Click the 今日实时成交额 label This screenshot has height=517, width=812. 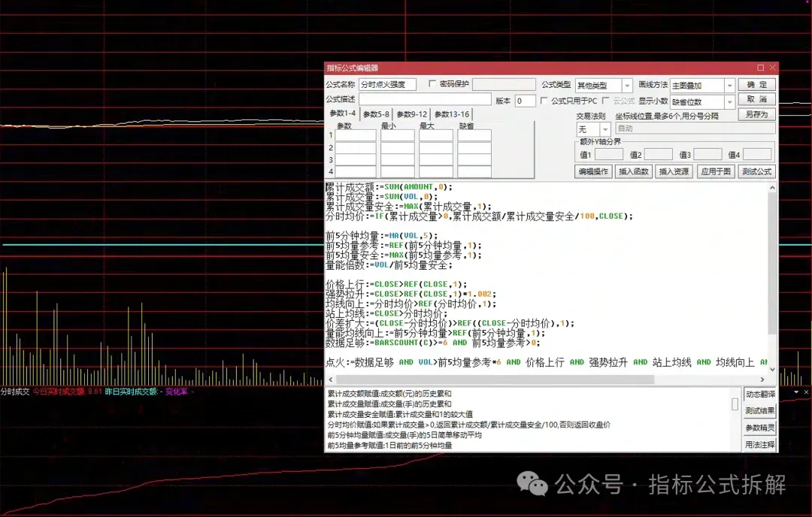pos(59,392)
